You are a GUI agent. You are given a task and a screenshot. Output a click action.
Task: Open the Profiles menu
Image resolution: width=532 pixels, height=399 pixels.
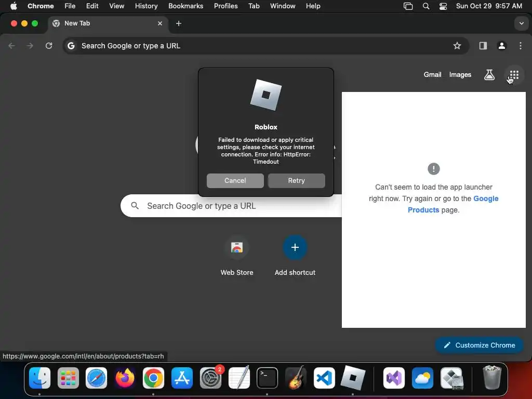click(225, 6)
